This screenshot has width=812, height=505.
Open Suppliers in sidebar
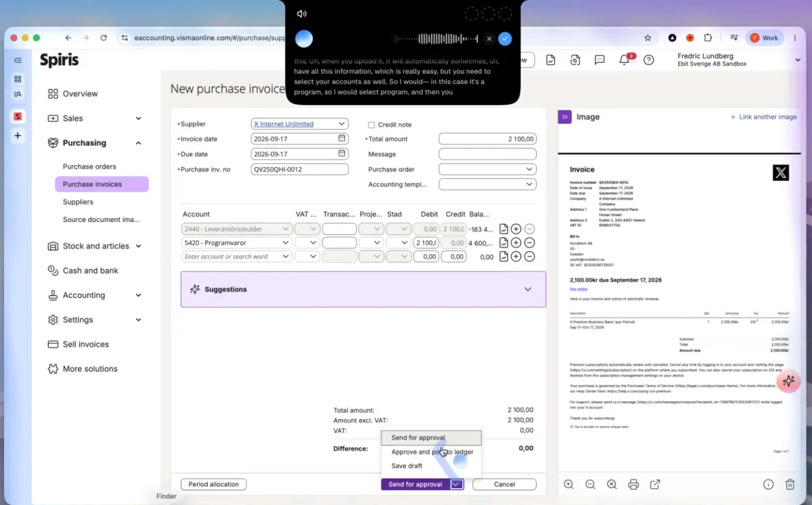[x=78, y=202]
